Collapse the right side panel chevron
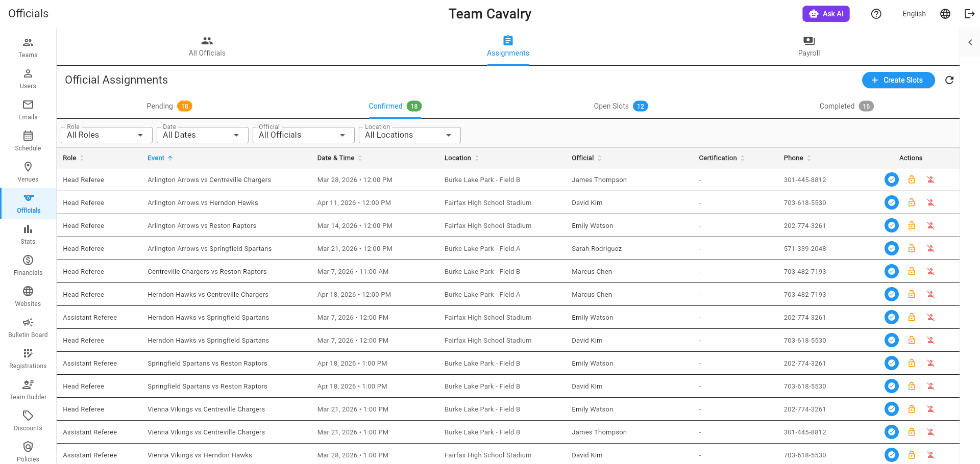 [x=970, y=42]
